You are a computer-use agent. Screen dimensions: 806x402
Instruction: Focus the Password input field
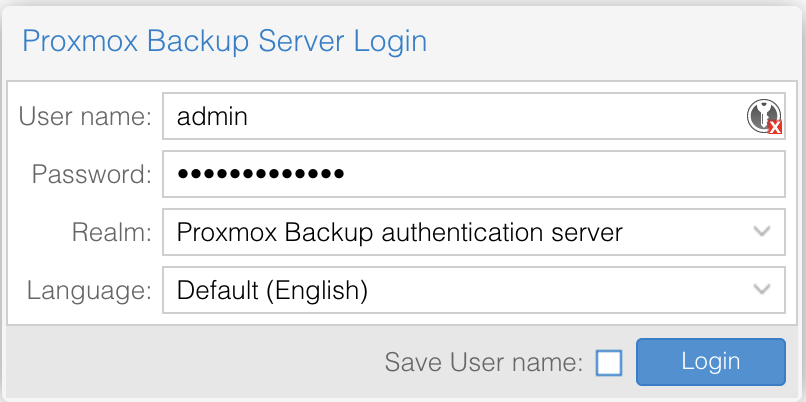pos(474,174)
